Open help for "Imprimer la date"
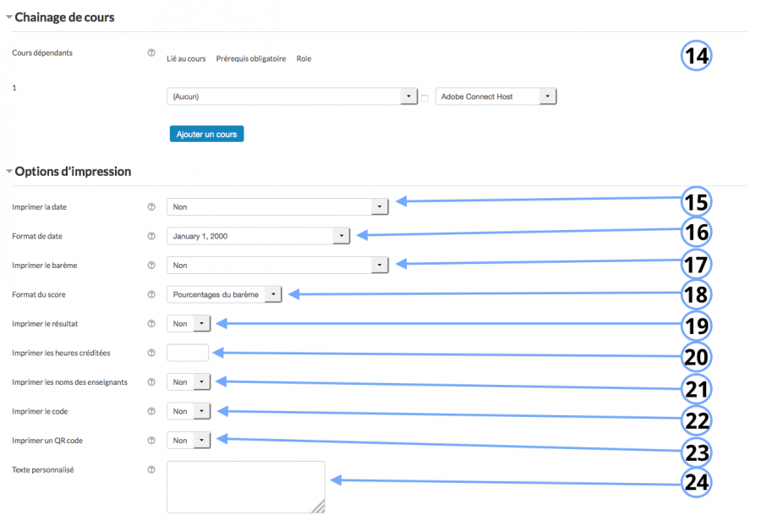This screenshot has height=532, width=761. (151, 206)
